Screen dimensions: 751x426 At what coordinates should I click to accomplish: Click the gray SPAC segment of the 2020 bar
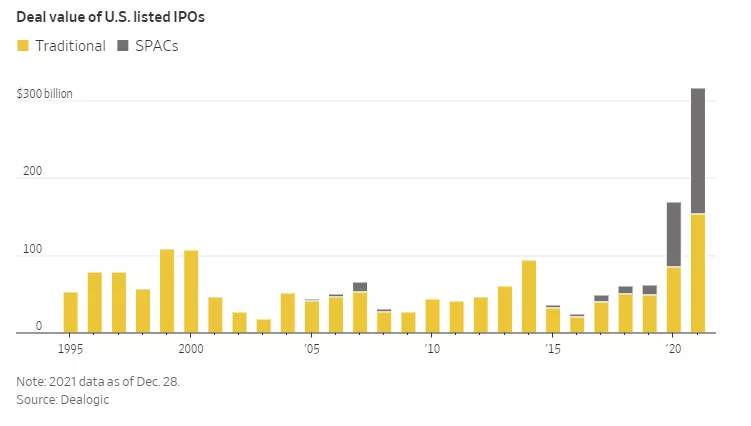(674, 234)
